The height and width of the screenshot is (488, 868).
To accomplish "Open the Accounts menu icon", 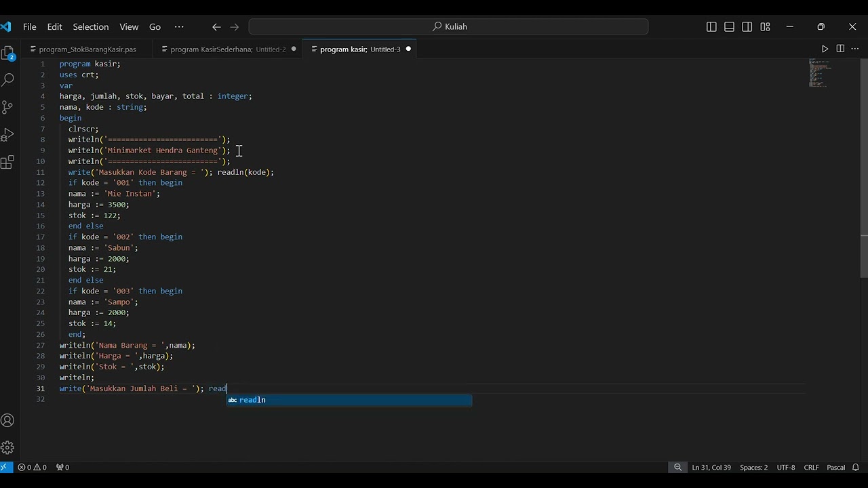I will tap(8, 421).
